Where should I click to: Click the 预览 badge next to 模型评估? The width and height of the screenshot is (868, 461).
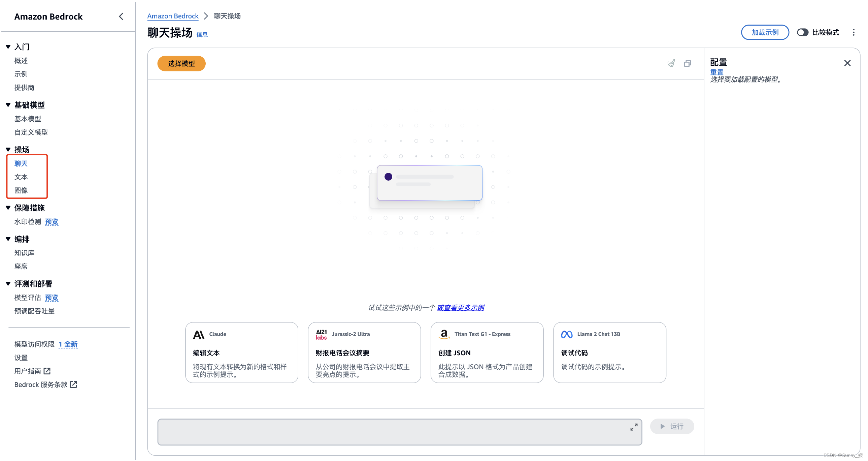click(x=52, y=298)
